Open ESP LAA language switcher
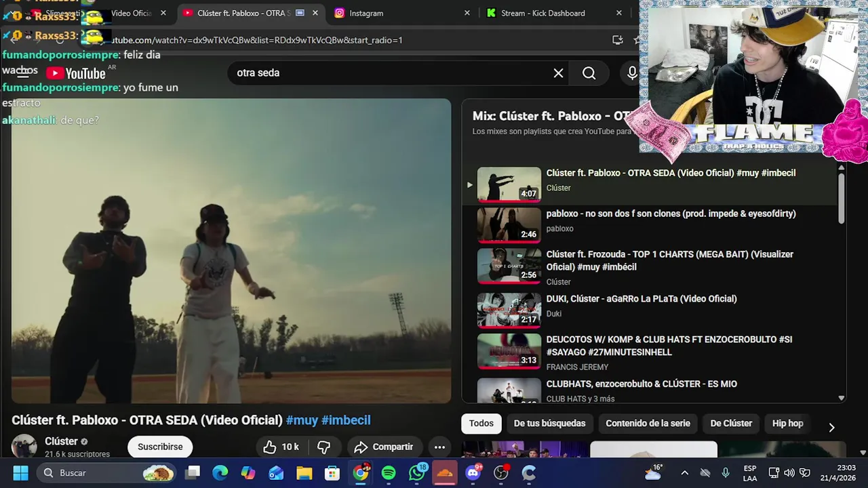The image size is (868, 488). point(749,472)
